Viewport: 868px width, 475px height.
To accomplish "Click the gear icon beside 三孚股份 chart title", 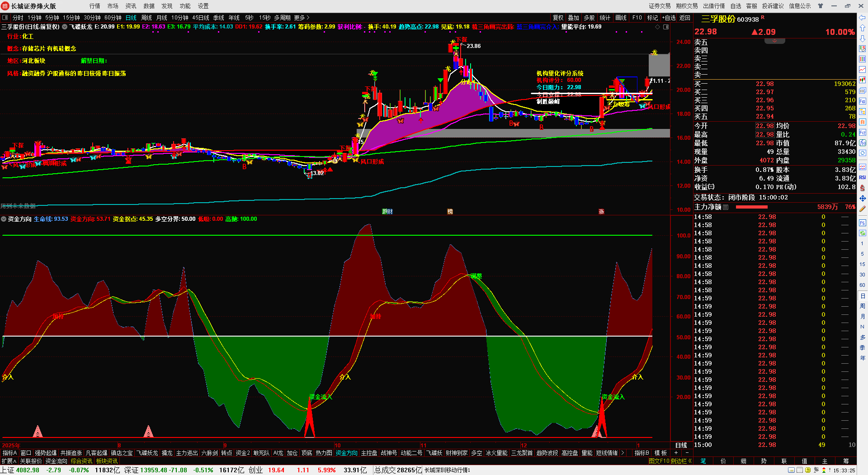I will pos(65,27).
